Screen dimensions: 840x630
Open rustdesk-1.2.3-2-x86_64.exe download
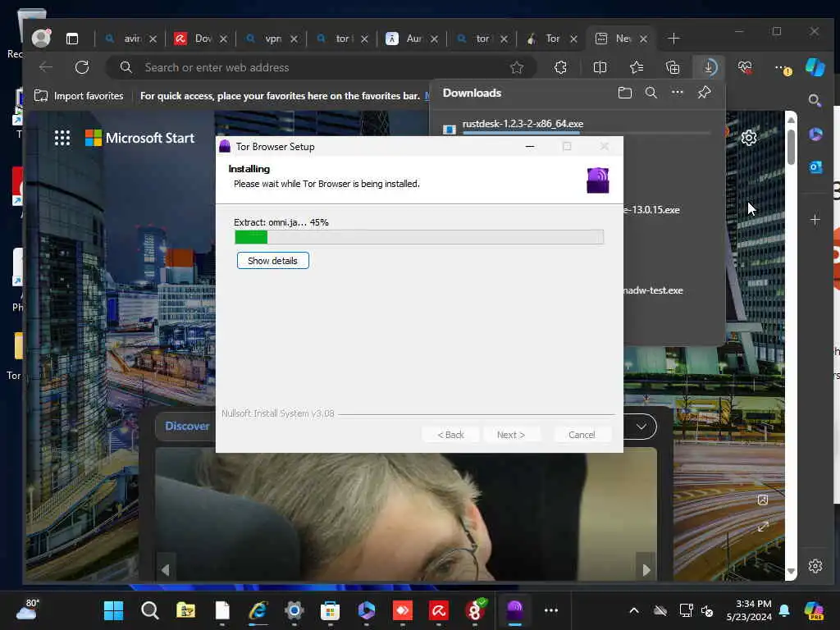[x=523, y=124]
